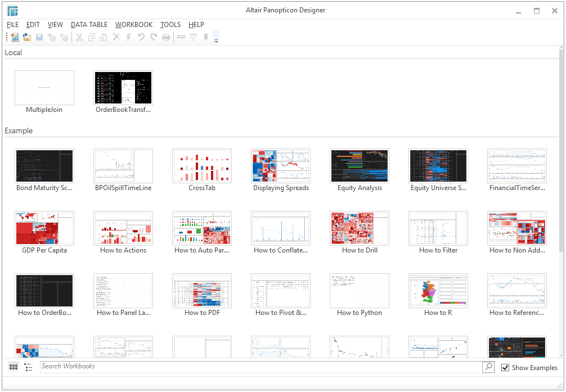Open the FILE menu
The height and width of the screenshot is (392, 566).
tap(12, 25)
